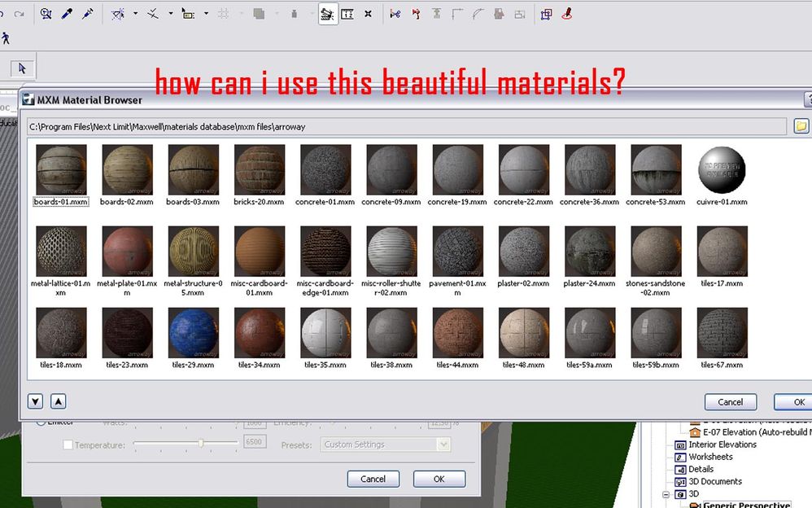Select Interior Elevations in the navigator
The height and width of the screenshot is (508, 812).
(722, 444)
